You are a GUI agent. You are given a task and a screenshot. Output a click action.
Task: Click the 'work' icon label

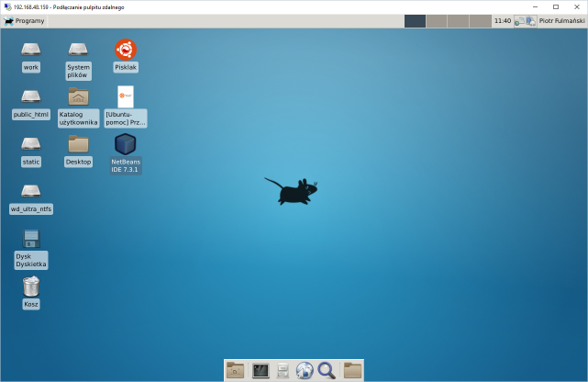31,68
